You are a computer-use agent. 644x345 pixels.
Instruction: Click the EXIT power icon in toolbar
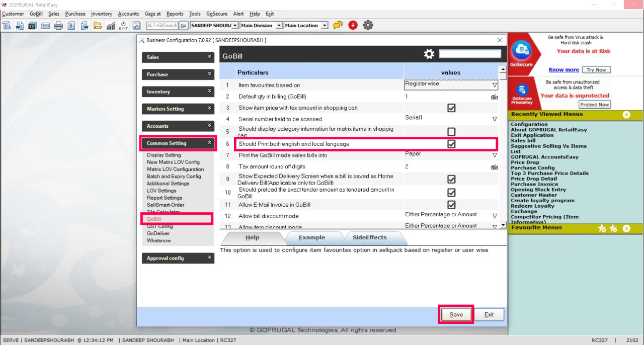[x=123, y=25]
